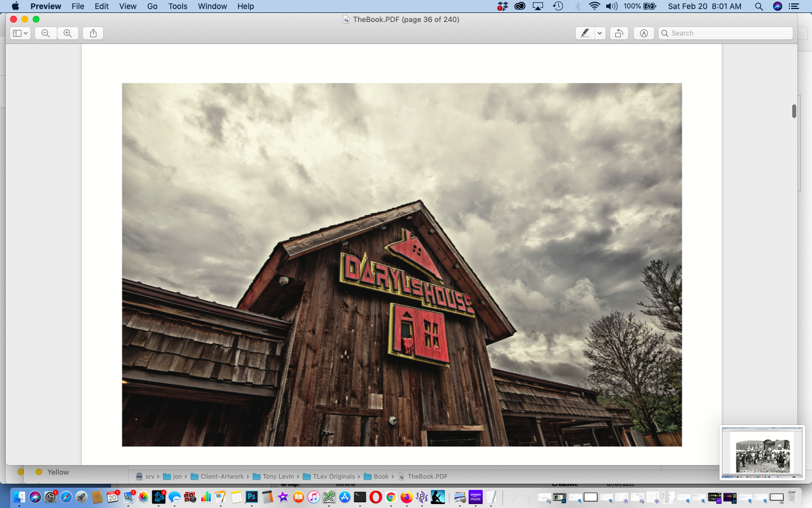Click the date and time display

click(x=704, y=6)
